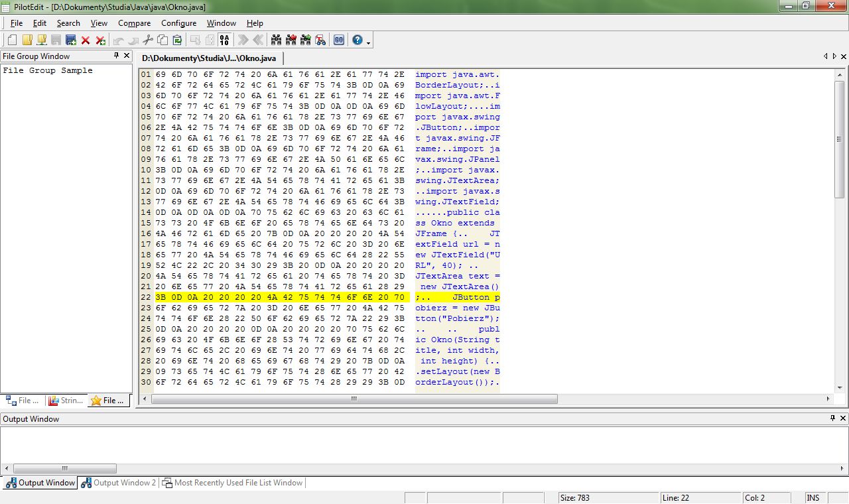Close the Output Window panel
Image resolution: width=849 pixels, height=504 pixels.
click(x=843, y=418)
